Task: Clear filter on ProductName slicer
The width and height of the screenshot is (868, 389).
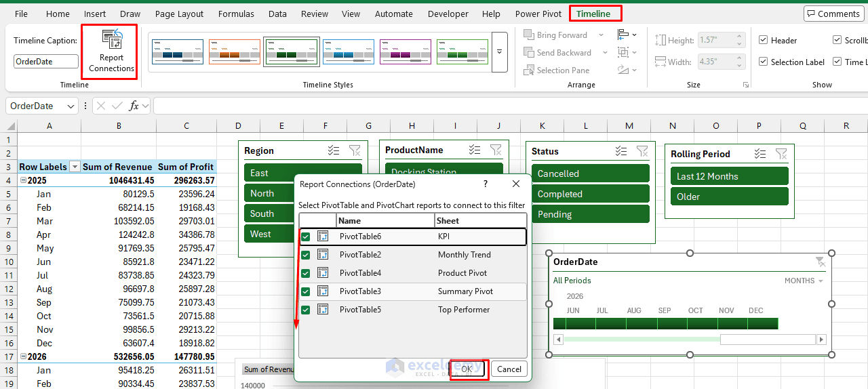Action: [496, 150]
